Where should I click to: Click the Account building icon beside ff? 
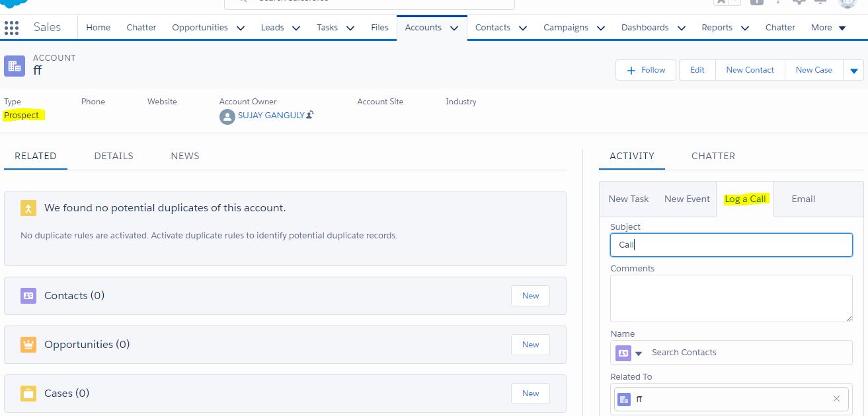coord(15,66)
